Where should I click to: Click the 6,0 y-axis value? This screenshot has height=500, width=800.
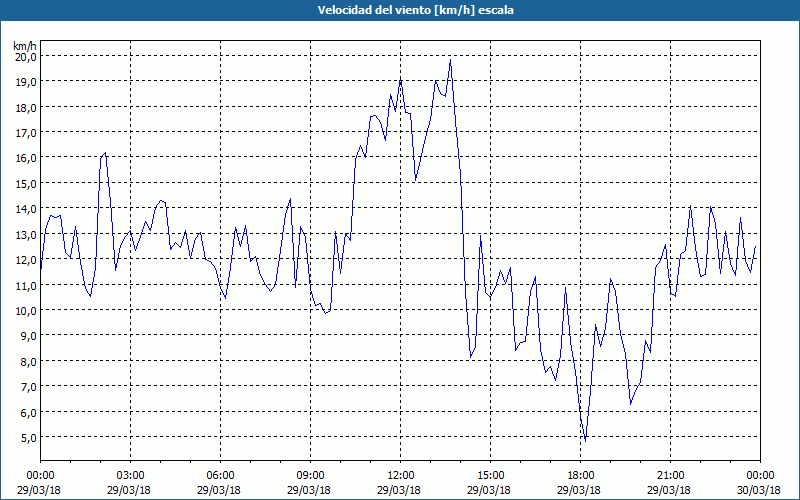coord(28,412)
